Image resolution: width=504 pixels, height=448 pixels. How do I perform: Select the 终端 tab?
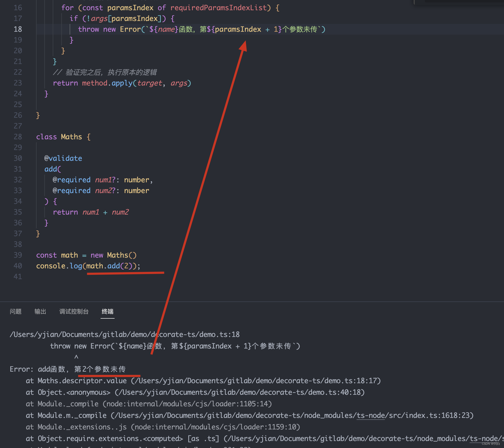[108, 311]
